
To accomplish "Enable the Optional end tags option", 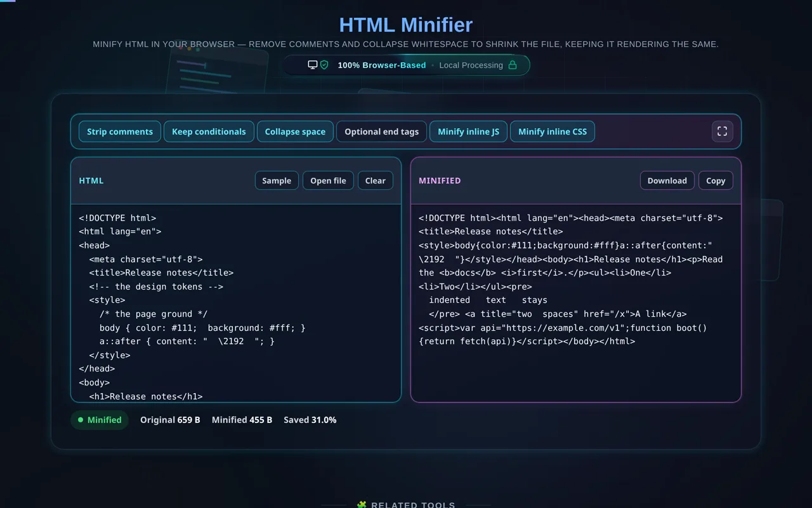I will (x=381, y=131).
